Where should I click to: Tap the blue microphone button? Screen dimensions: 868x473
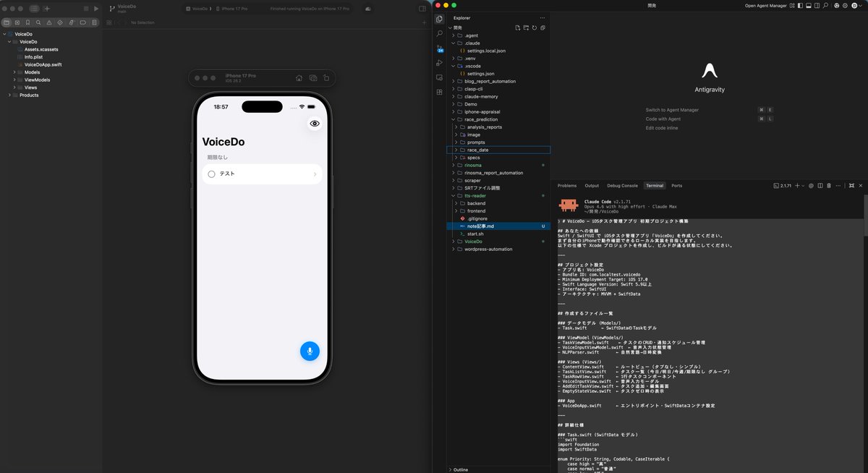pos(310,351)
